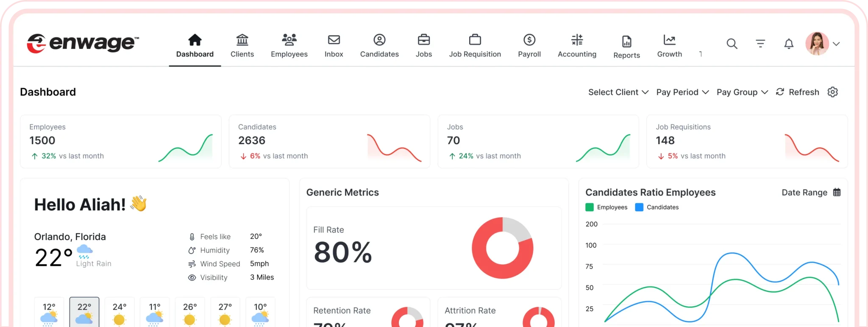The image size is (868, 327).
Task: Switch to the Candidates tab
Action: 379,46
